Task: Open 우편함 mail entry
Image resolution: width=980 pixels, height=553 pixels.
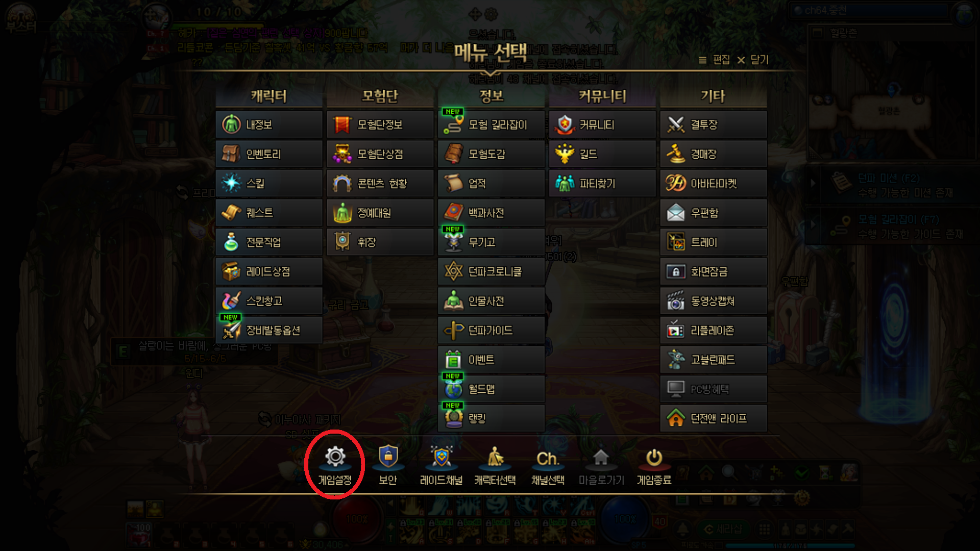Action: click(x=713, y=213)
